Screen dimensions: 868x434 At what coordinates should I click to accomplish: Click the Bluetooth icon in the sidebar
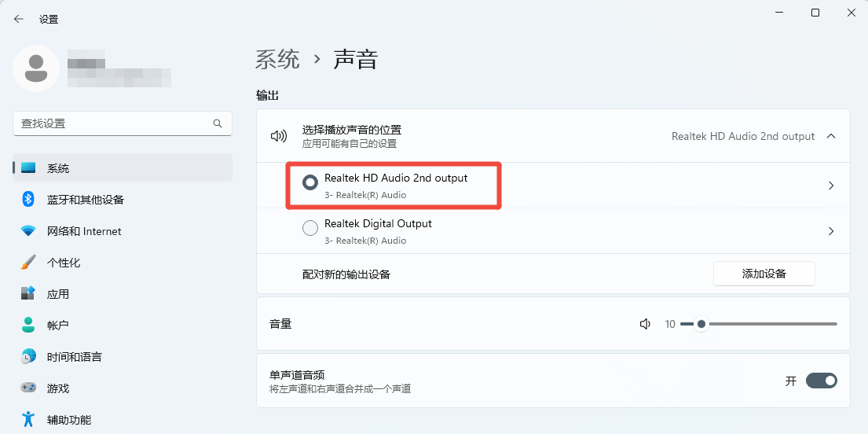pyautogui.click(x=28, y=200)
